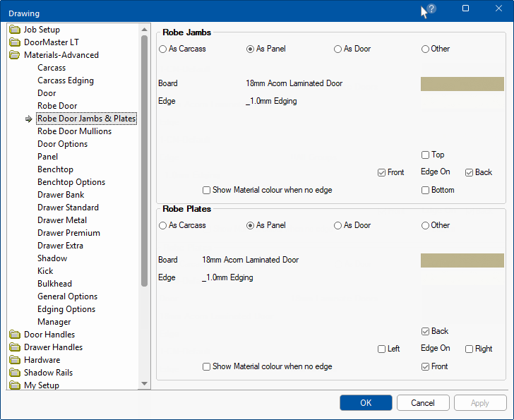The height and width of the screenshot is (420, 514).
Task: Collapse the Materials-Advanced folder icon
Action: click(x=15, y=55)
